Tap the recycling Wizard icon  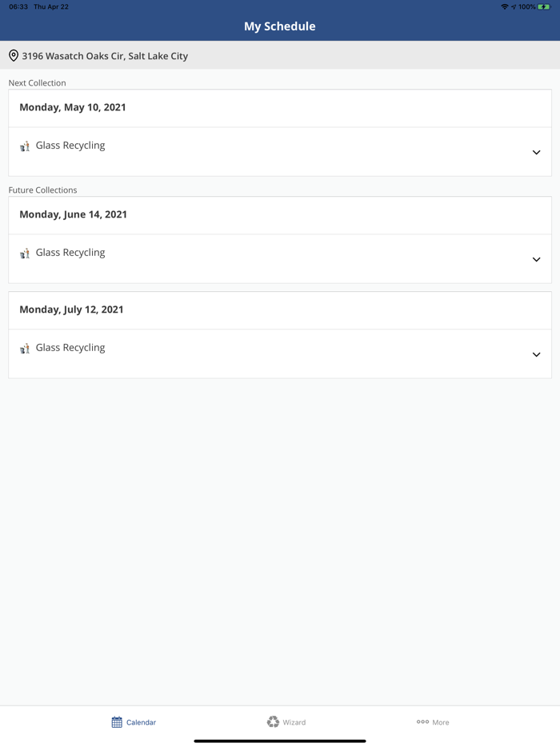point(273,721)
